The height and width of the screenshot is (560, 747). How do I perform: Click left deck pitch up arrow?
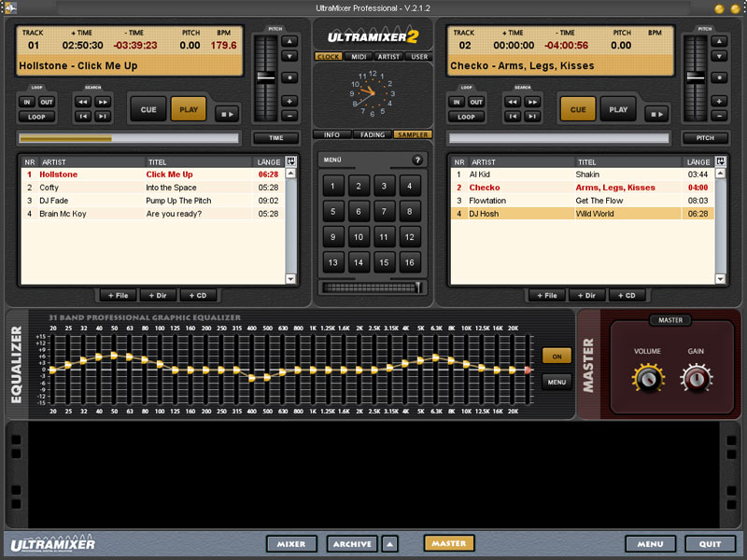(x=289, y=41)
